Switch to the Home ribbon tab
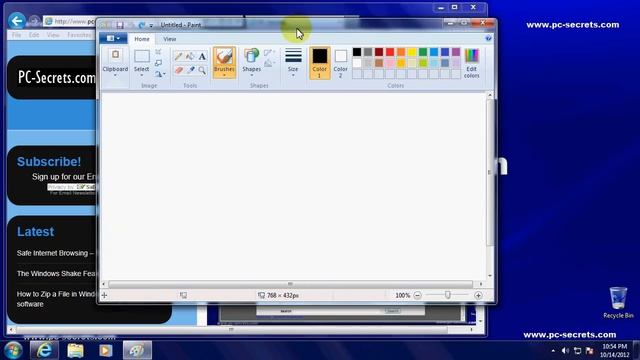 (142, 39)
